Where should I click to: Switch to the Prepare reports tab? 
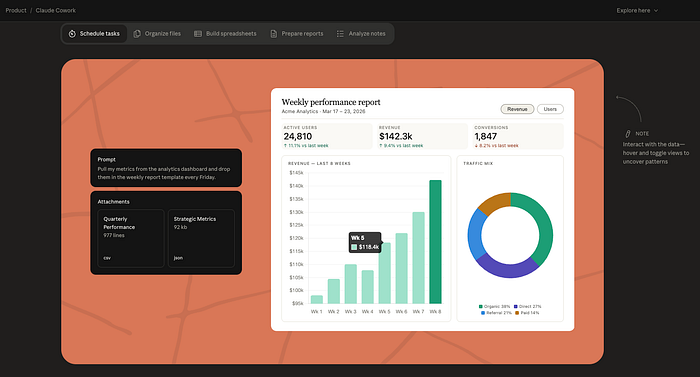coord(297,34)
